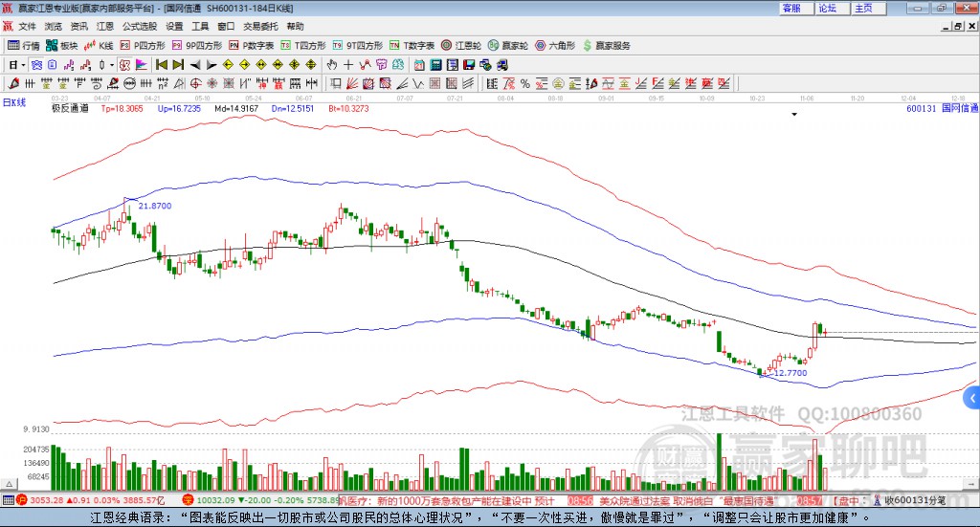
Task: Open the 赢家轮 wheel tool
Action: [x=508, y=46]
